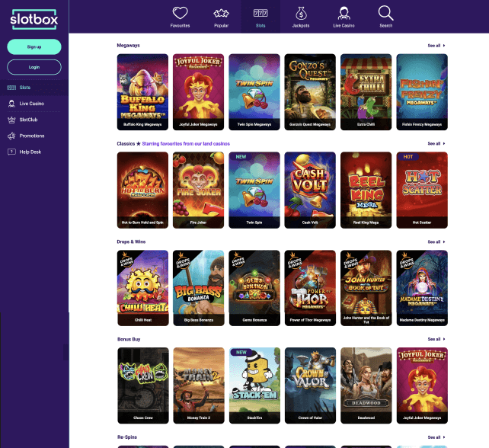This screenshot has width=489, height=448.
Task: Open Hot to Burn Hold and Spin game
Action: (142, 190)
